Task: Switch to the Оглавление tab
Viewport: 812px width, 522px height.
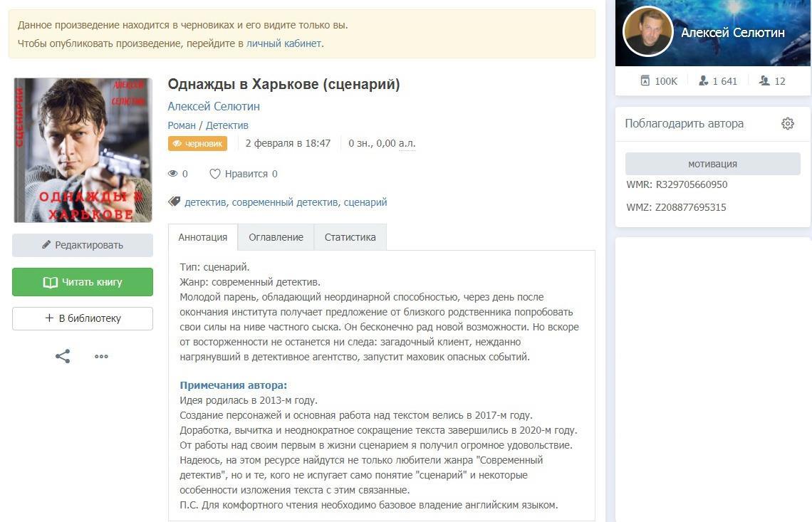Action: [276, 237]
